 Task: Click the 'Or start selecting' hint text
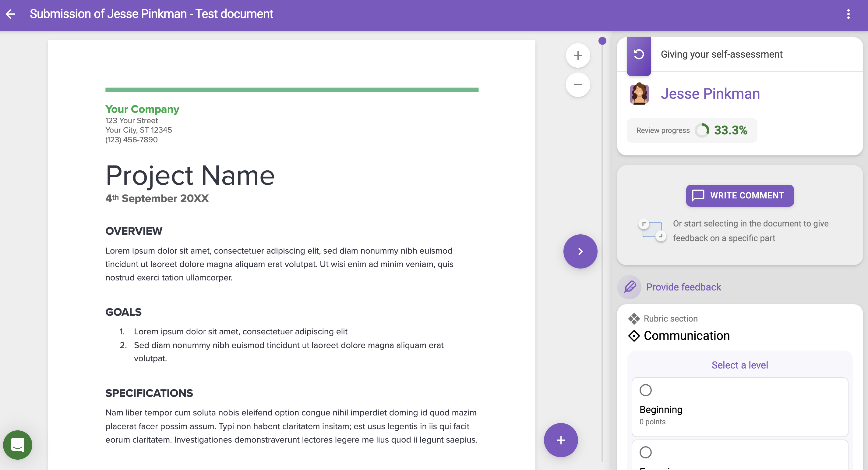[750, 231]
